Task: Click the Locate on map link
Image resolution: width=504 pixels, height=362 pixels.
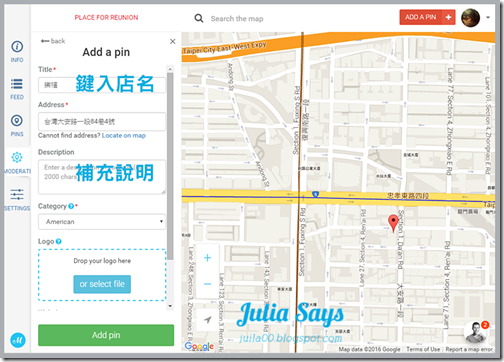Action: point(124,136)
